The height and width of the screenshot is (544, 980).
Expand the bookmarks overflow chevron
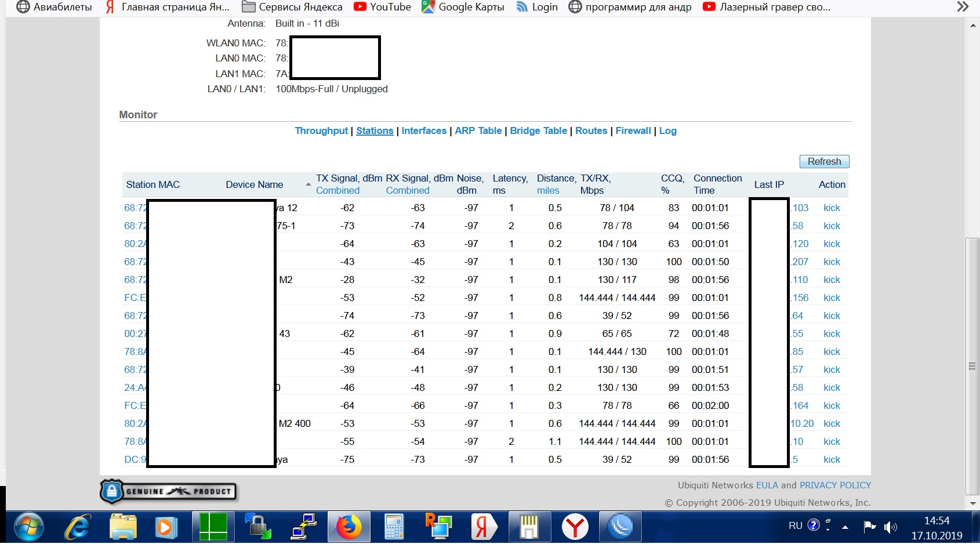[963, 7]
